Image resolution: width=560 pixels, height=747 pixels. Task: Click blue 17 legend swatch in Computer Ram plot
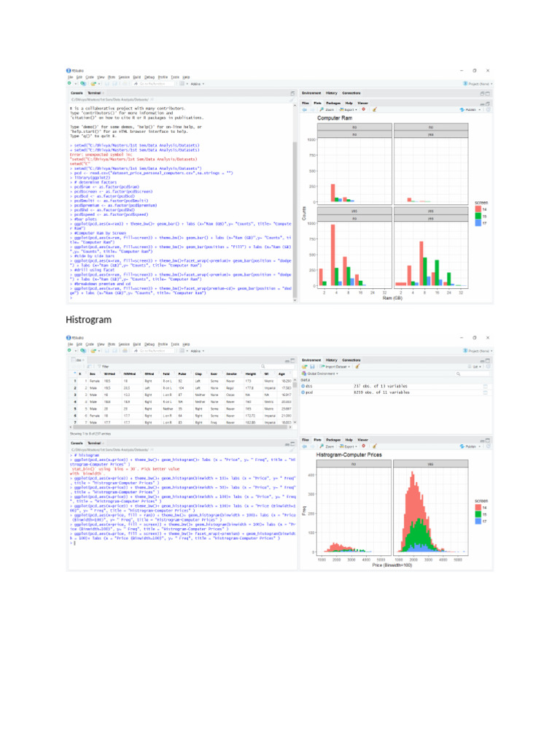[x=478, y=223]
